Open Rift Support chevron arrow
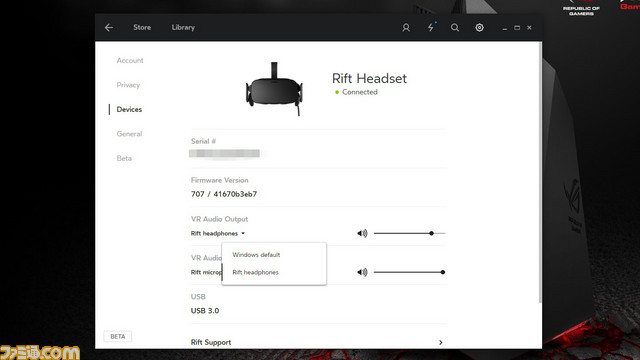The image size is (640, 360). click(x=440, y=342)
